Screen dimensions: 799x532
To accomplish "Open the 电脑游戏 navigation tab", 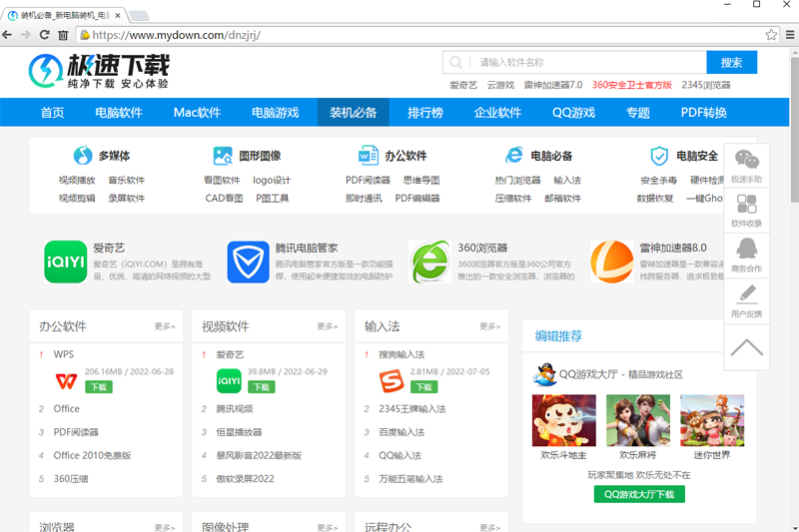I will tap(275, 113).
